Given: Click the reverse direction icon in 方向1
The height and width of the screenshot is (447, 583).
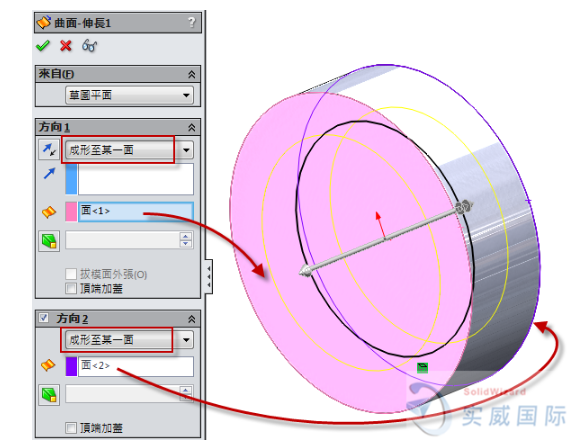Looking at the screenshot, I should 49,149.
